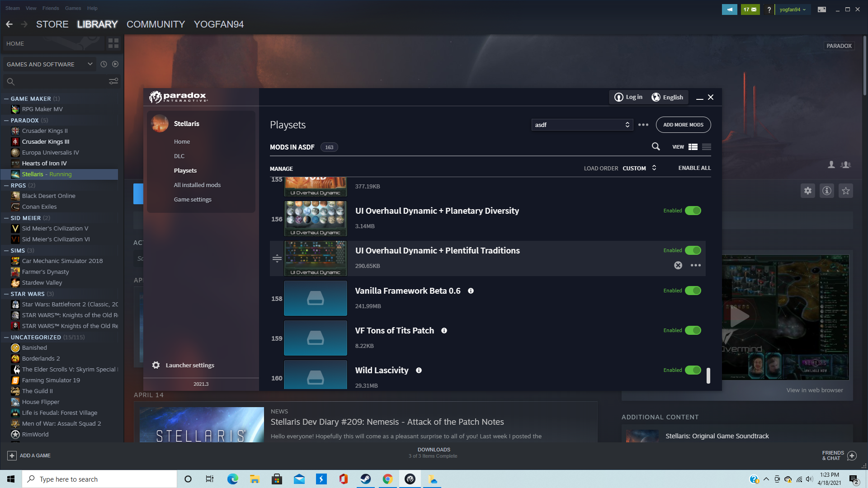Collapse the UNCATEGORIZED category
Viewport: 868px width, 488px height.
coord(6,337)
